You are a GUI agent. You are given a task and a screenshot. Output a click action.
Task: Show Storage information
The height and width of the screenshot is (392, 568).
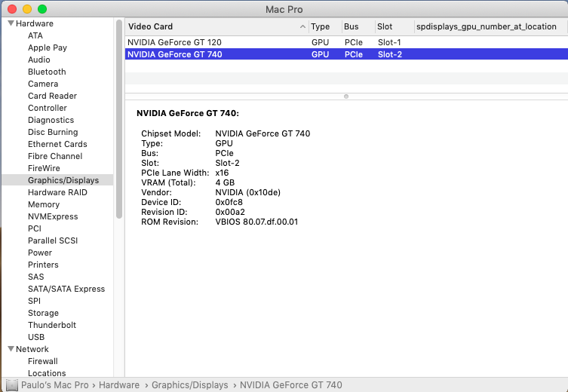43,313
